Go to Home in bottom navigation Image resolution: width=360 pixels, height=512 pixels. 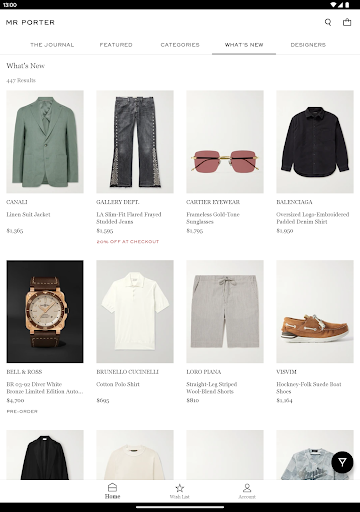click(x=112, y=491)
